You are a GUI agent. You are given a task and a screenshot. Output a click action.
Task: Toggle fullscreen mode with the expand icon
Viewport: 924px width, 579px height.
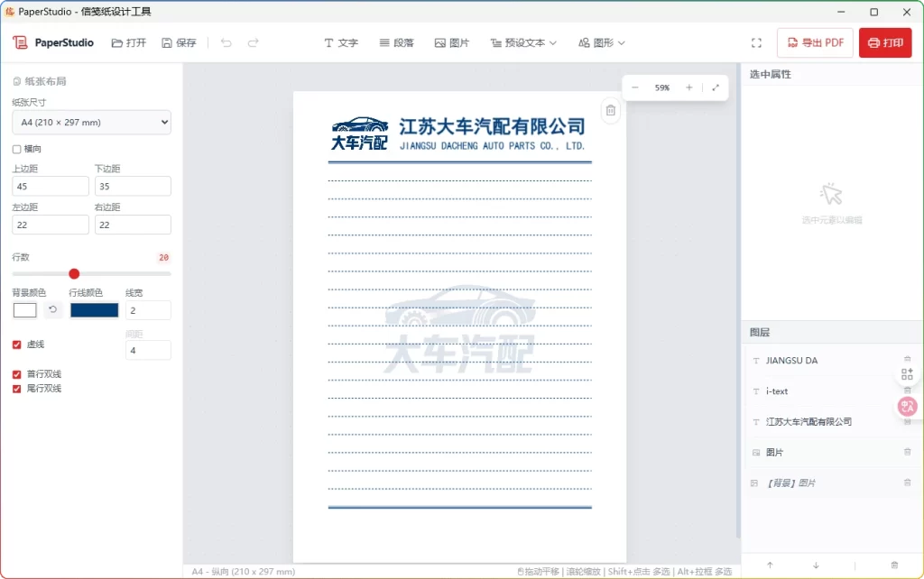click(x=756, y=41)
